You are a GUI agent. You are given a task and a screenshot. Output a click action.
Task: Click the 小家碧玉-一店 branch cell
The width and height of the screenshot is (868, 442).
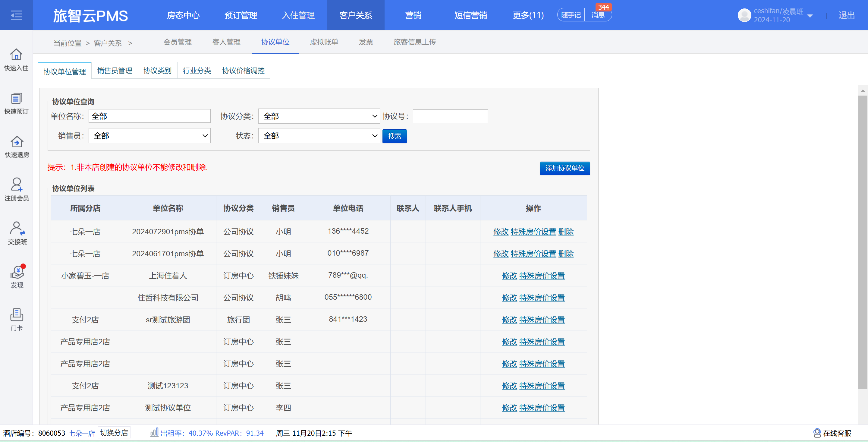point(85,276)
